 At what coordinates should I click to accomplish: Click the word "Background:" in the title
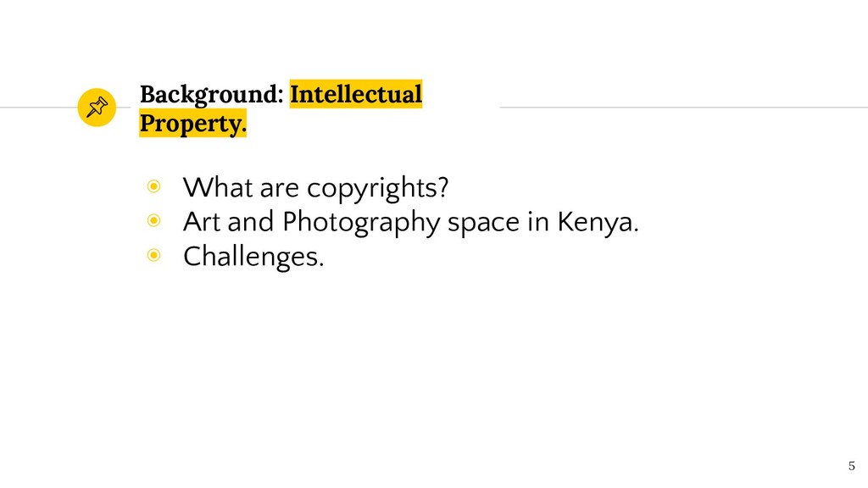(x=211, y=95)
